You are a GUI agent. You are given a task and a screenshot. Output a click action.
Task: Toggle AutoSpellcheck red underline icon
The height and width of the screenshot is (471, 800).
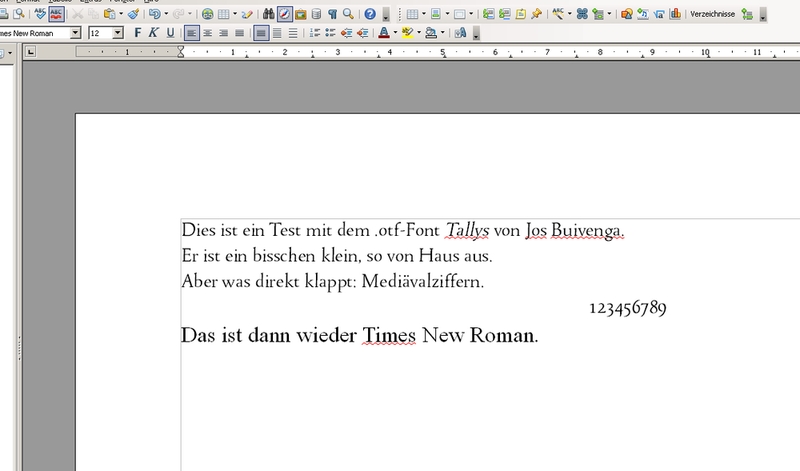pos(56,14)
